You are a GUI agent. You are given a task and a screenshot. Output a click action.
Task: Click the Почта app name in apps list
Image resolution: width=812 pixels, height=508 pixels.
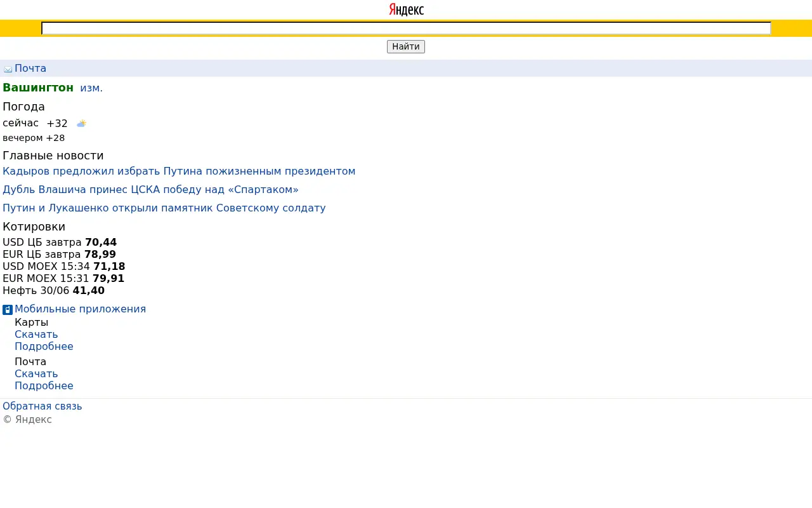point(30,361)
